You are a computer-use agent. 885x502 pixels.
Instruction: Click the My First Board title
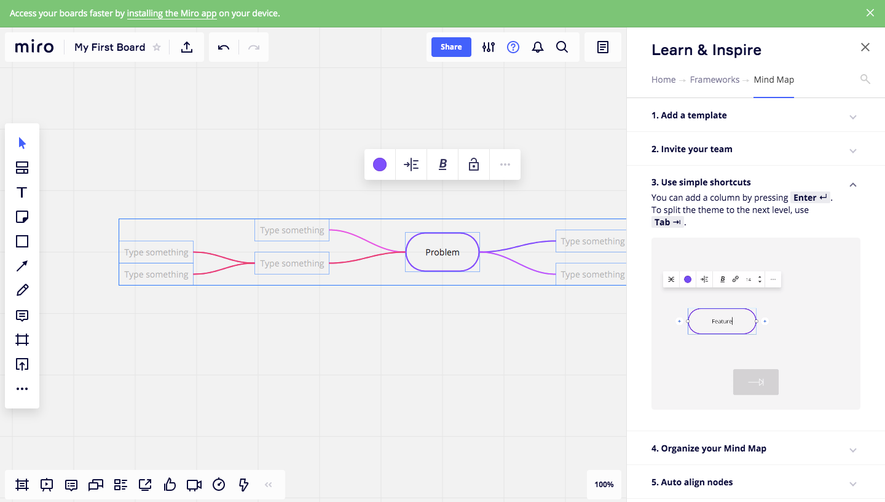(x=109, y=47)
